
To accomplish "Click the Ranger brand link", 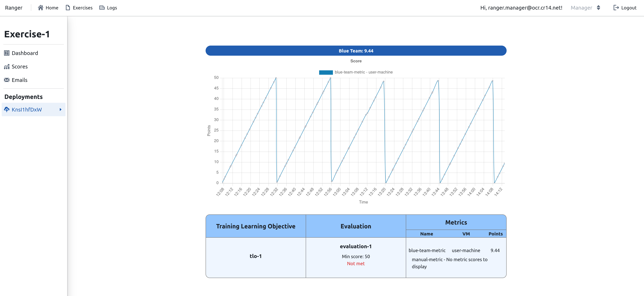I will tap(14, 8).
